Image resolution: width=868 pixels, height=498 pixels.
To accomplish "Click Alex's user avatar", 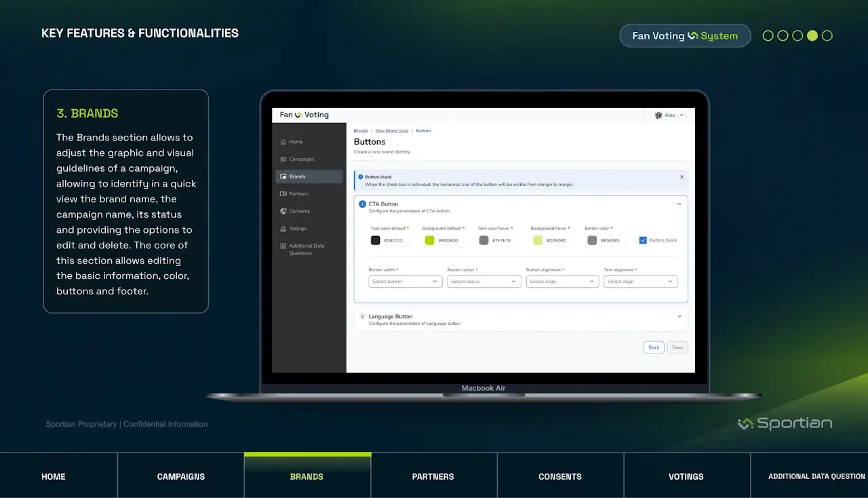I will (x=658, y=115).
